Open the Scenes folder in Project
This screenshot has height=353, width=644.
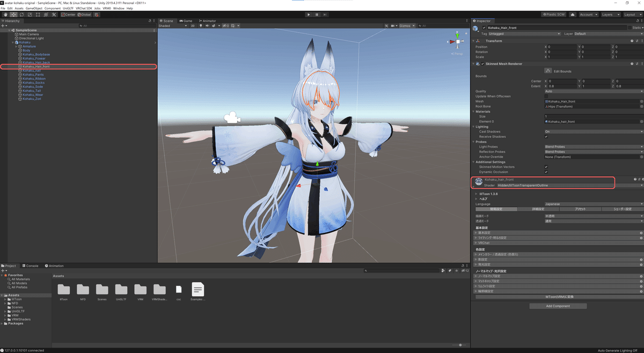[x=103, y=292]
